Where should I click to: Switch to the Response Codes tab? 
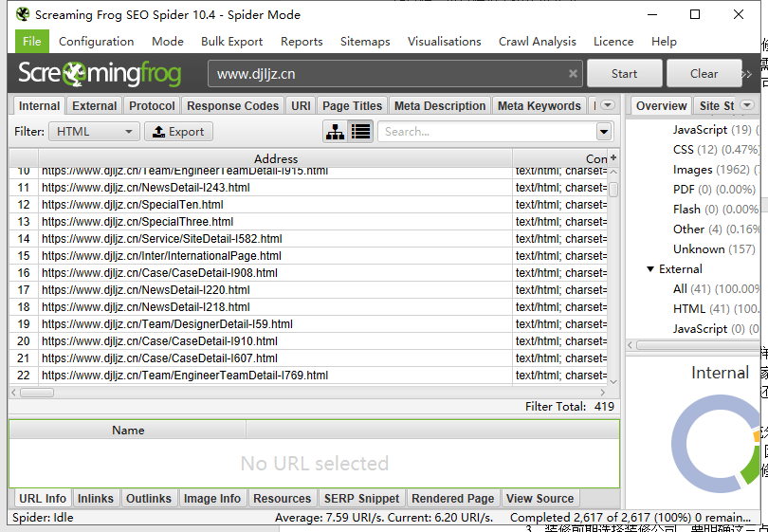(232, 106)
